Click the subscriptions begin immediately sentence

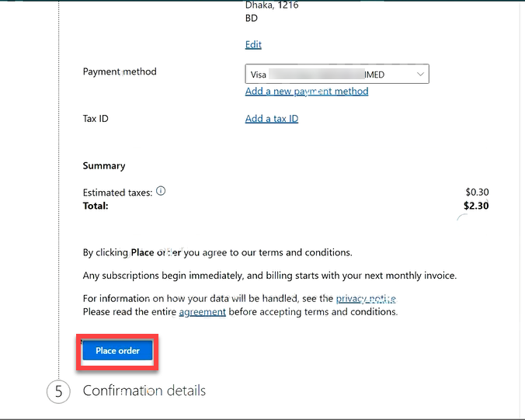[x=269, y=276]
